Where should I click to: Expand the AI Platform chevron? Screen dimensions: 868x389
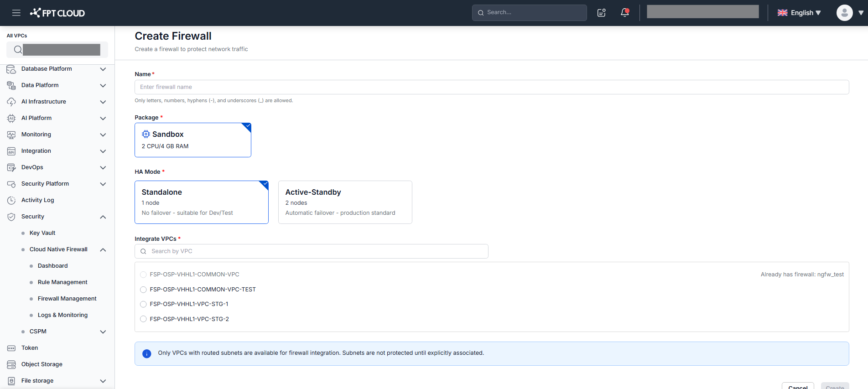pyautogui.click(x=103, y=119)
